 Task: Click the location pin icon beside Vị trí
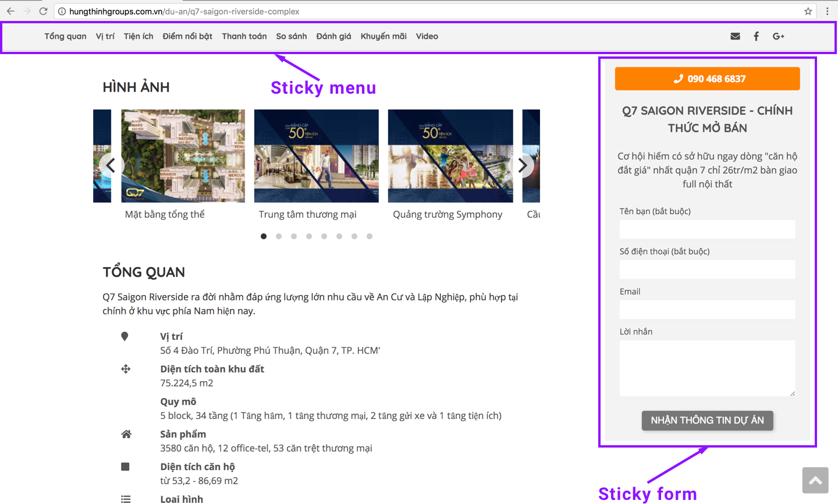tap(125, 336)
